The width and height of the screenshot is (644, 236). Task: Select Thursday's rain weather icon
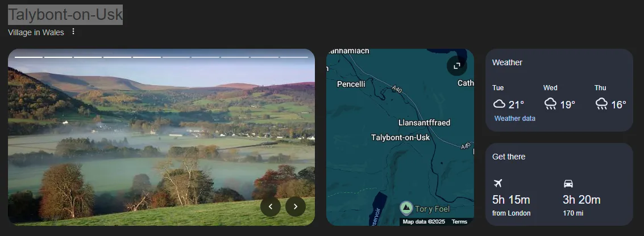[601, 104]
